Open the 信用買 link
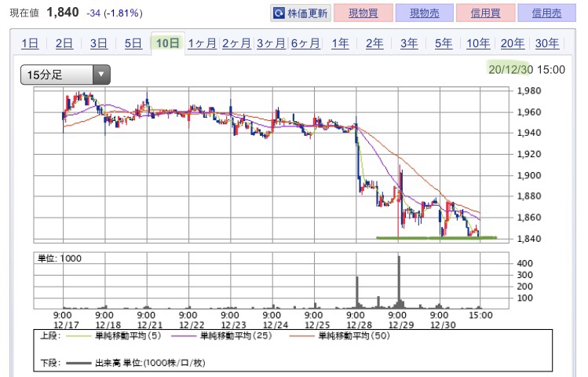The image size is (588, 377). click(485, 13)
